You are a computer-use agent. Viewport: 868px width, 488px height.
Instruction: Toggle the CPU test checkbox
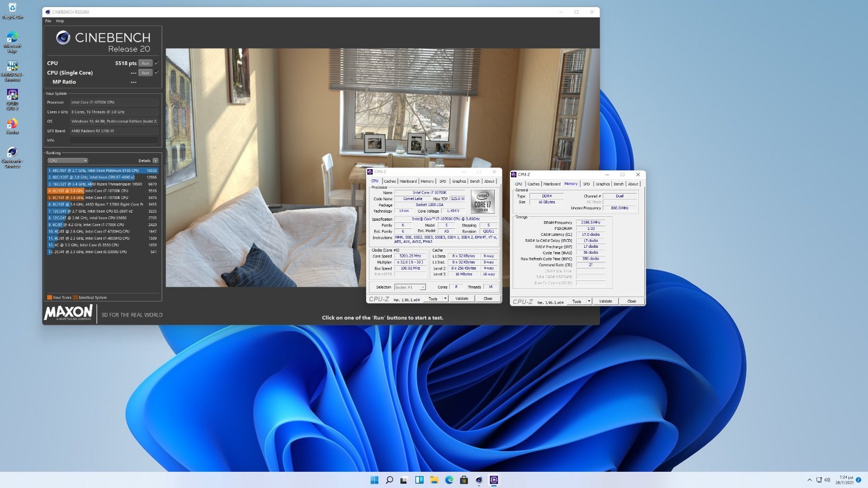click(x=157, y=63)
